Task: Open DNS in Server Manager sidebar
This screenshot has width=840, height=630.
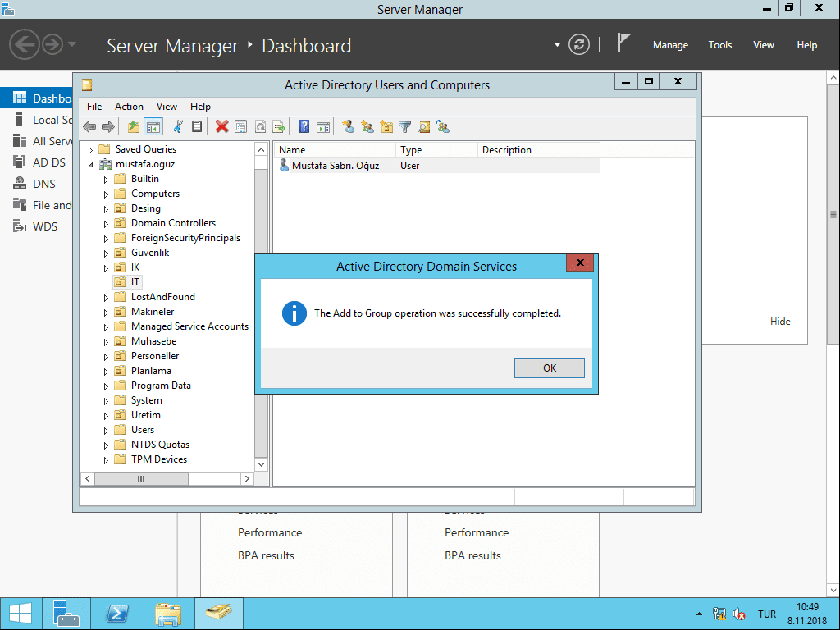Action: pyautogui.click(x=44, y=184)
